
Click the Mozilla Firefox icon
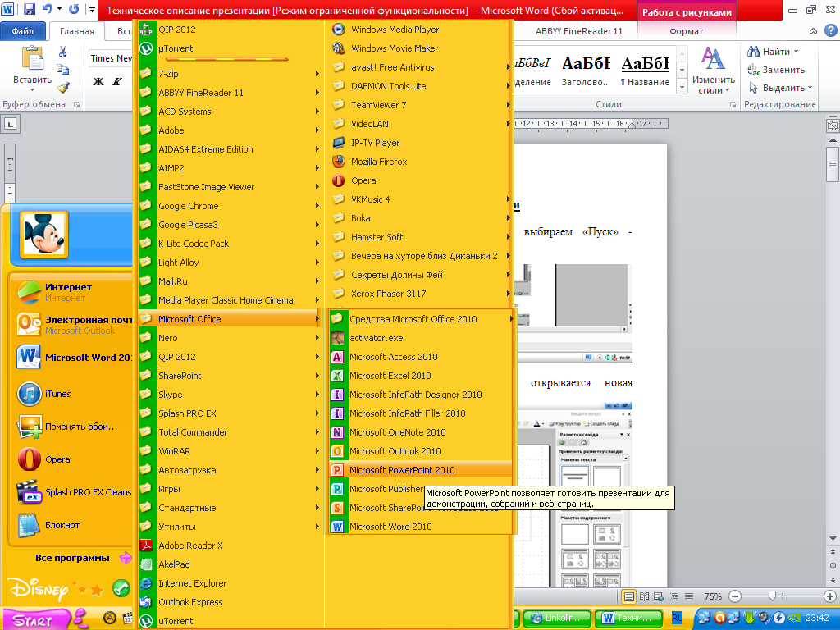[338, 162]
